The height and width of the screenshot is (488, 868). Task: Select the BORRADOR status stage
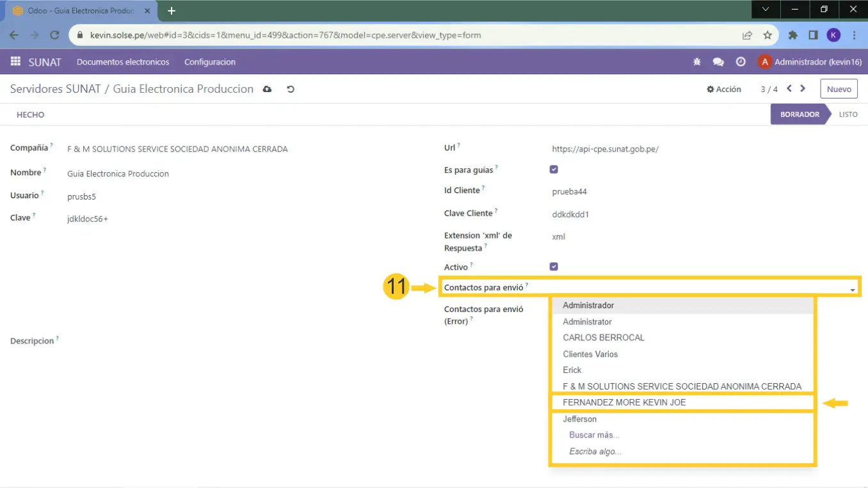click(800, 114)
